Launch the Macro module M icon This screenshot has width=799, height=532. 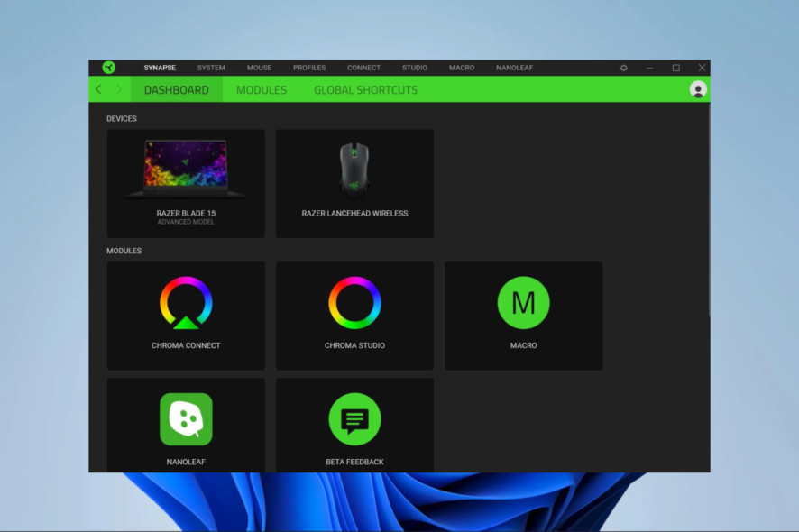pyautogui.click(x=523, y=303)
